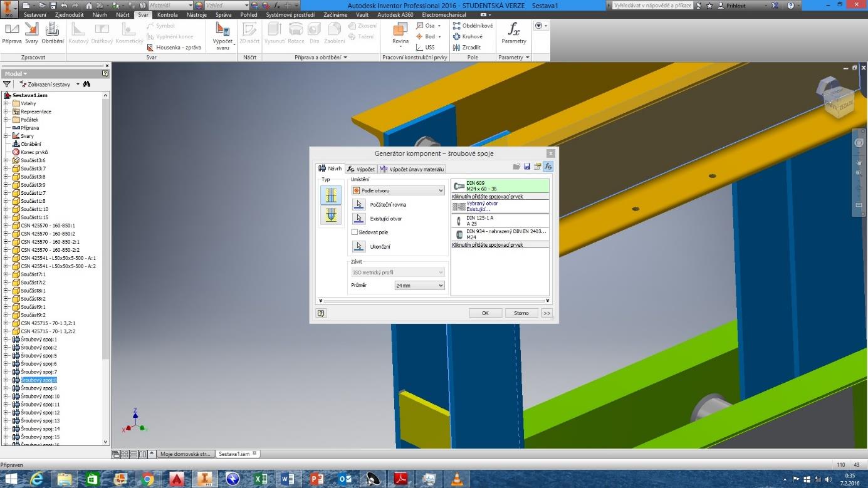
Task: Open Podle otvoru placement dropdown
Action: 398,190
